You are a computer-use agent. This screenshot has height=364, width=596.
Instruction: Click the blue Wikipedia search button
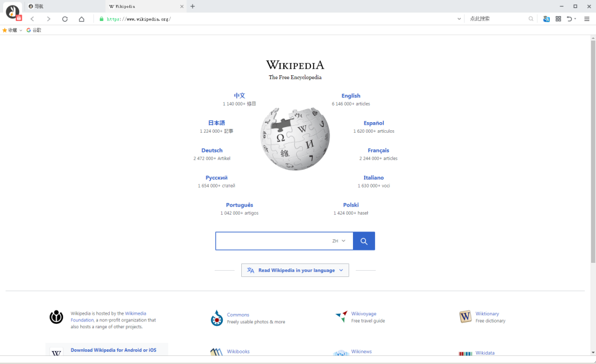point(364,241)
